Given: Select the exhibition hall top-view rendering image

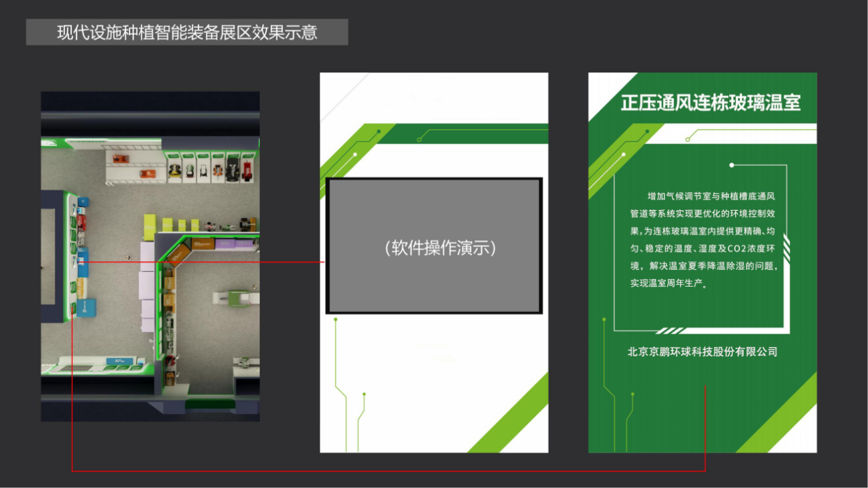Looking at the screenshot, I should [150, 256].
